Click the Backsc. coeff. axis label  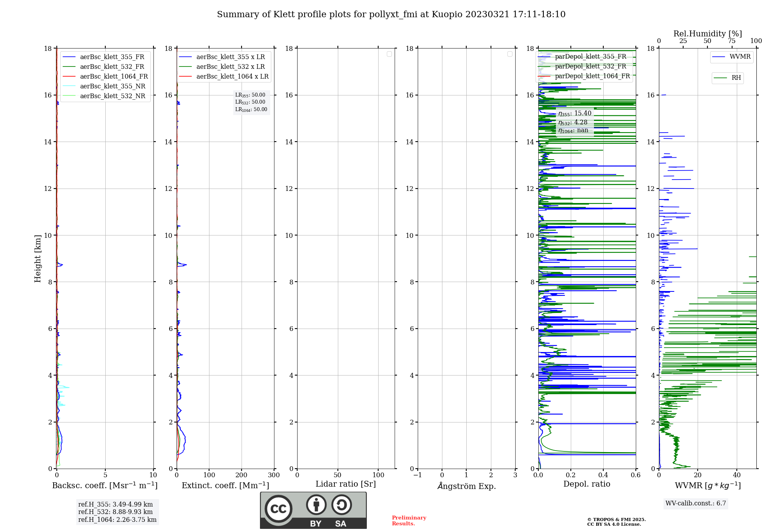click(105, 485)
